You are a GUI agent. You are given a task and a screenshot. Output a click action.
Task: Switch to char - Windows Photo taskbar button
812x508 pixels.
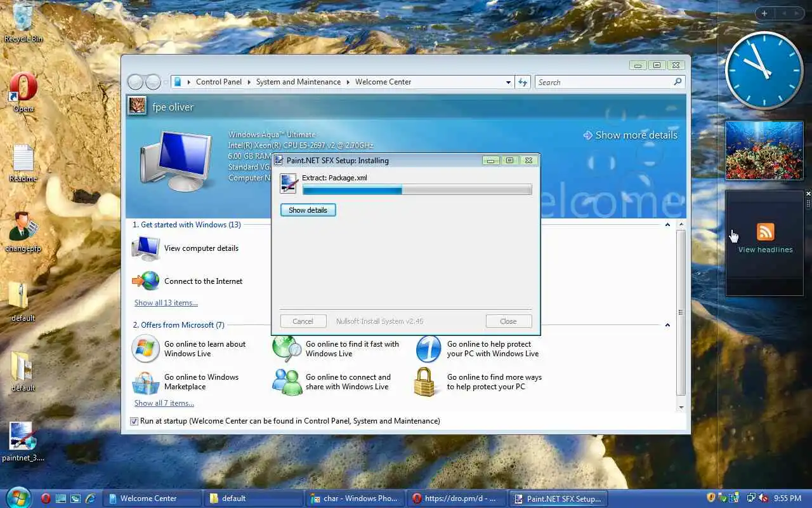click(x=355, y=498)
